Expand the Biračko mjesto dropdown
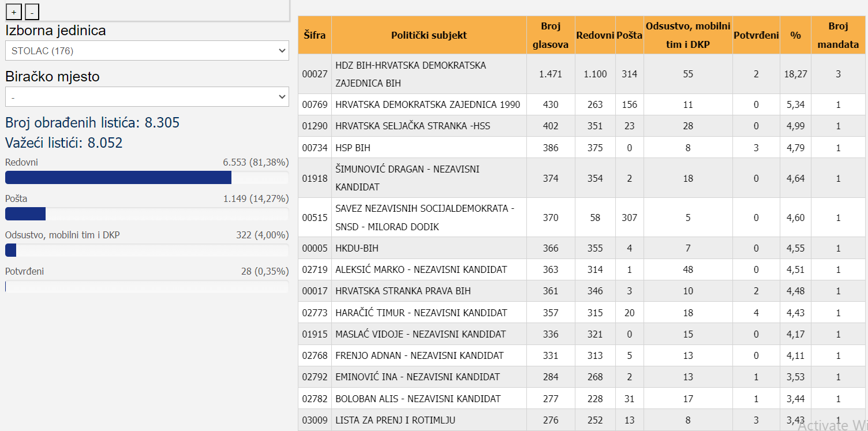This screenshot has height=431, width=868. (147, 97)
